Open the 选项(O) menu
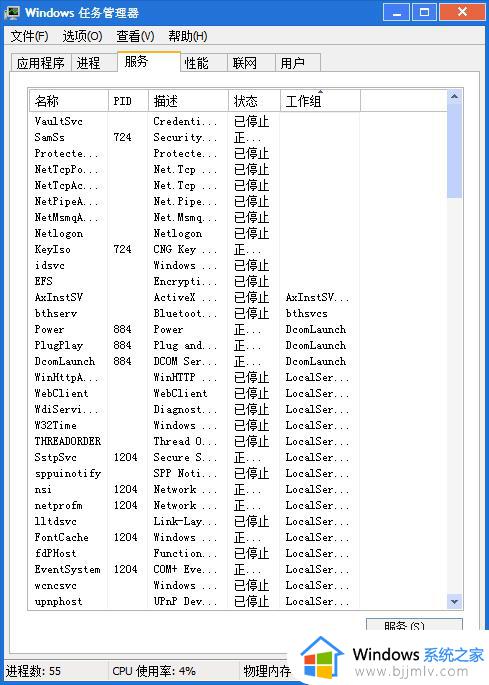The width and height of the screenshot is (489, 685). coord(82,36)
